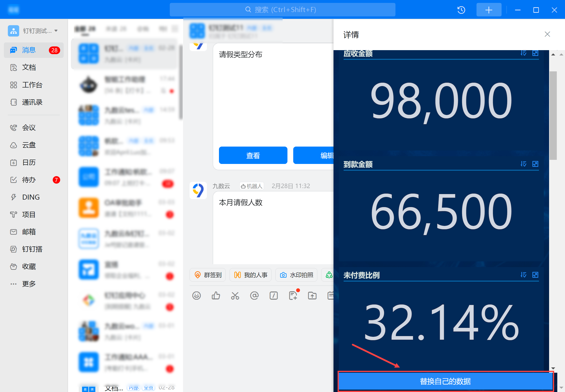Click the 请假类型分布 card title
Image resolution: width=565 pixels, height=392 pixels.
coord(240,54)
